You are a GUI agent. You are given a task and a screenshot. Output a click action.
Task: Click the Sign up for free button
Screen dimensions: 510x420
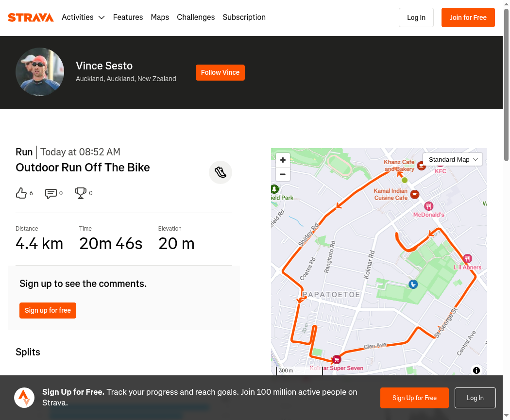click(x=48, y=310)
